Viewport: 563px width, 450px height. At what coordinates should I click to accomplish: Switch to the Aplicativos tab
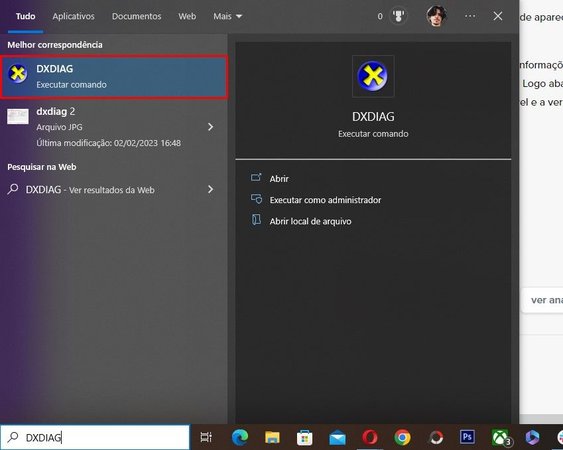[x=73, y=16]
